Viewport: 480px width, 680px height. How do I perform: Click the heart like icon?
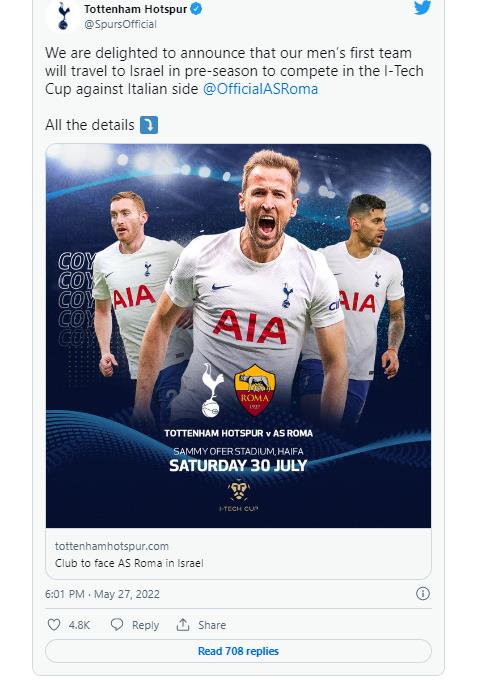pos(54,624)
